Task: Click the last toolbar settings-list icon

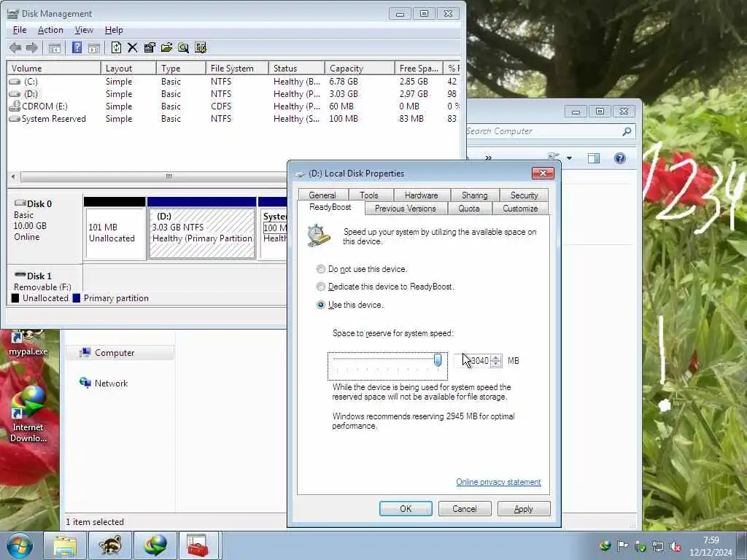Action: tap(201, 47)
